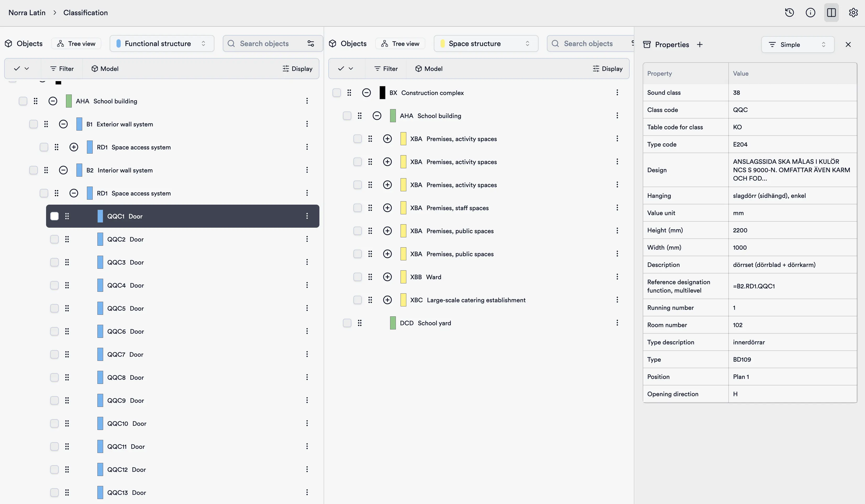Screen dimensions: 865x504
Task: Open Display options in right panel
Action: [608, 69]
